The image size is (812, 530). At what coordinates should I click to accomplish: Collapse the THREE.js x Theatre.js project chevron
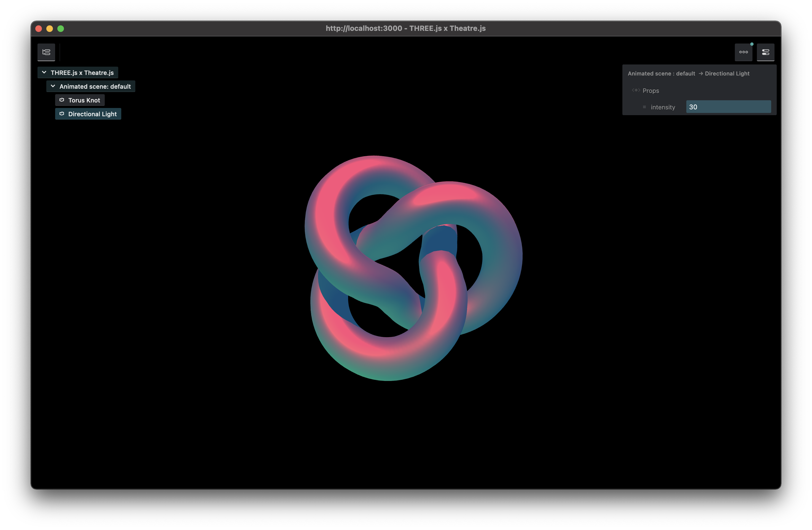[44, 72]
